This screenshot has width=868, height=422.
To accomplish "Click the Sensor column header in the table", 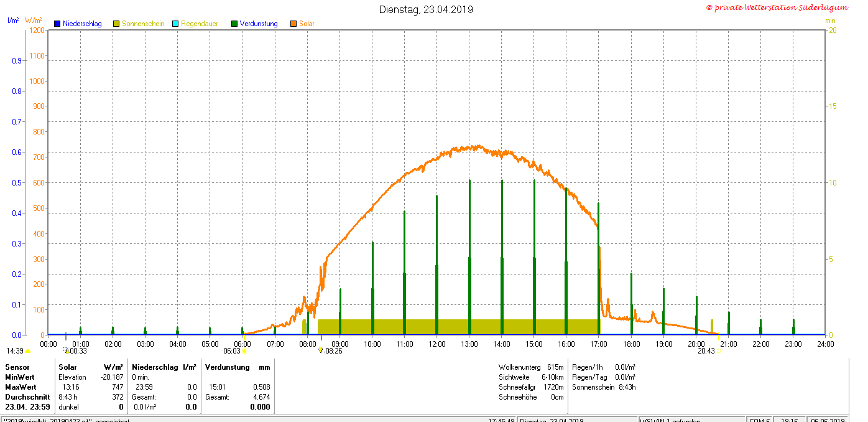I will pos(17,367).
